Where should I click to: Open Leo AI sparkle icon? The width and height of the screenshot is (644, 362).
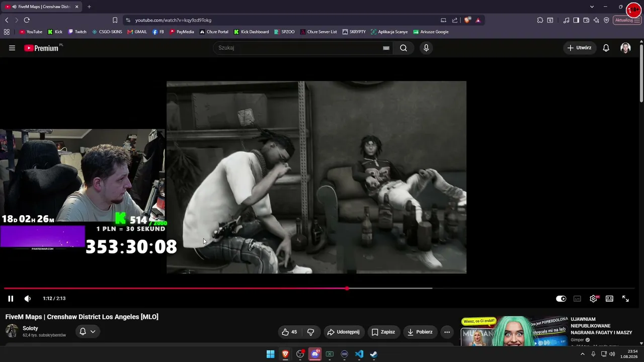coord(596,20)
